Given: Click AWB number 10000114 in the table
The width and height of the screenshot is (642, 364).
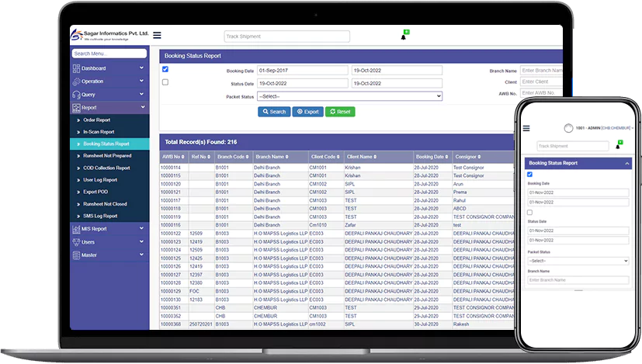Looking at the screenshot, I should pyautogui.click(x=170, y=168).
